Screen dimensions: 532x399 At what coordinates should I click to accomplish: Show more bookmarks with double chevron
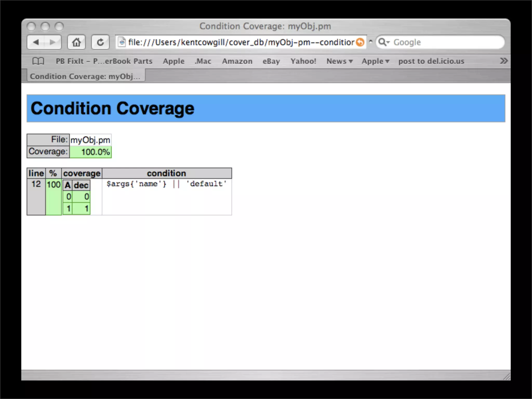point(503,61)
